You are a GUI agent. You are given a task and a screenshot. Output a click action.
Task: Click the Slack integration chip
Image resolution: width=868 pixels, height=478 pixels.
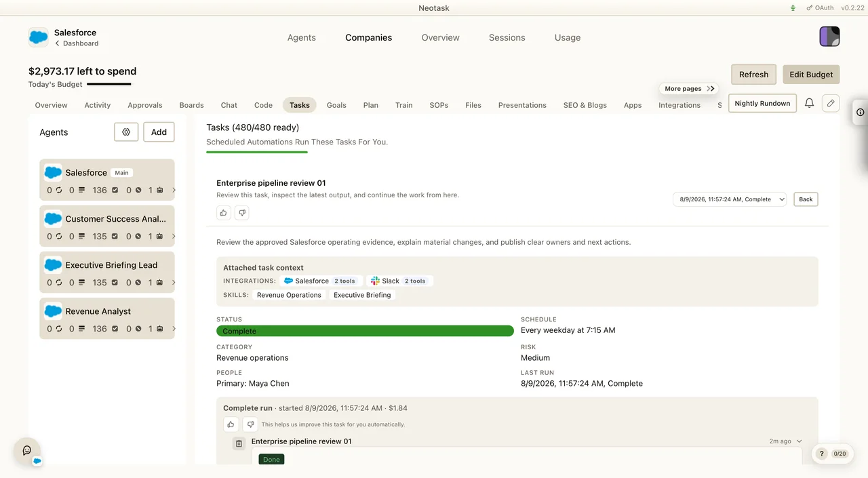click(399, 281)
